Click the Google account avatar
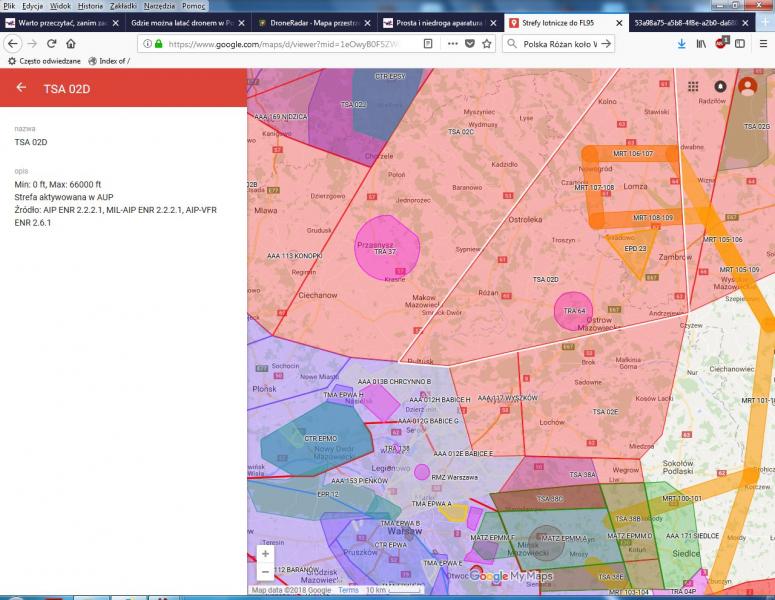 pos(747,87)
